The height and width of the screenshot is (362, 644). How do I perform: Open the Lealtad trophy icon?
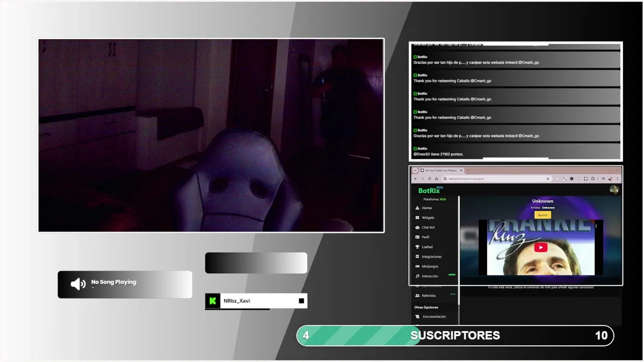click(x=417, y=247)
